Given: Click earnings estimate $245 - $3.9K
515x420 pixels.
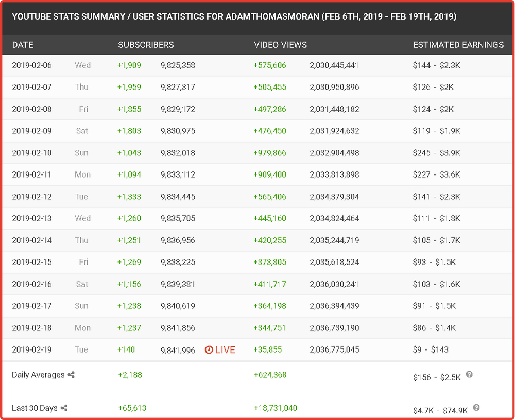Looking at the screenshot, I should [437, 153].
